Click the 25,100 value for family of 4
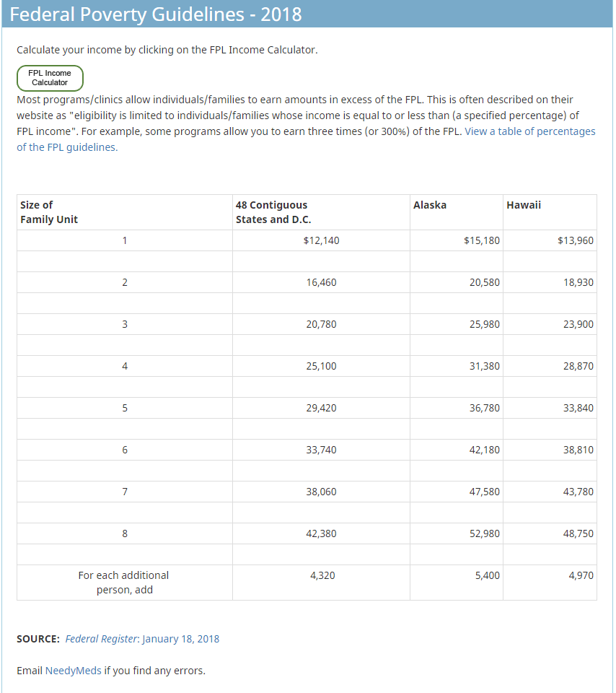This screenshot has height=693, width=616. 321,366
